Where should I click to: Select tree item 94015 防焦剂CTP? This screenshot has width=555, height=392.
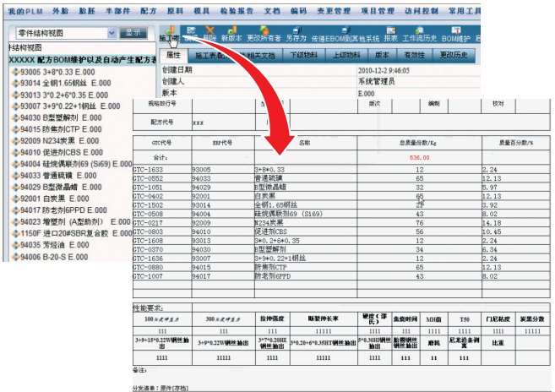click(x=61, y=129)
